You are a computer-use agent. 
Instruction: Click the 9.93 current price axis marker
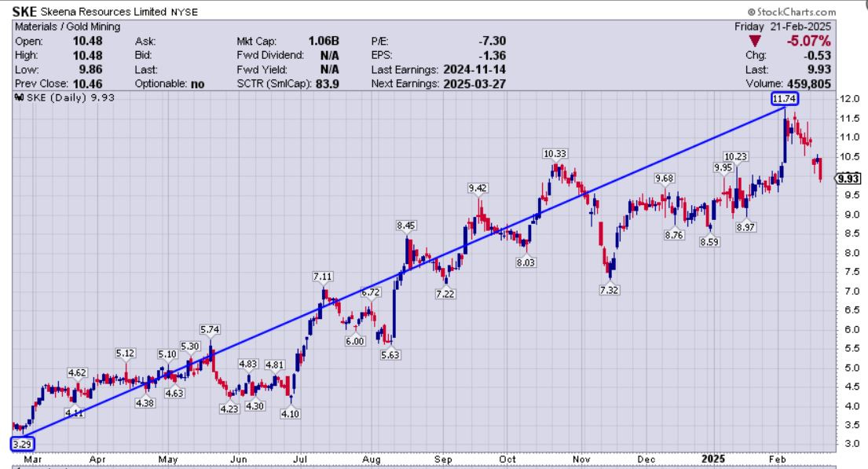[848, 178]
